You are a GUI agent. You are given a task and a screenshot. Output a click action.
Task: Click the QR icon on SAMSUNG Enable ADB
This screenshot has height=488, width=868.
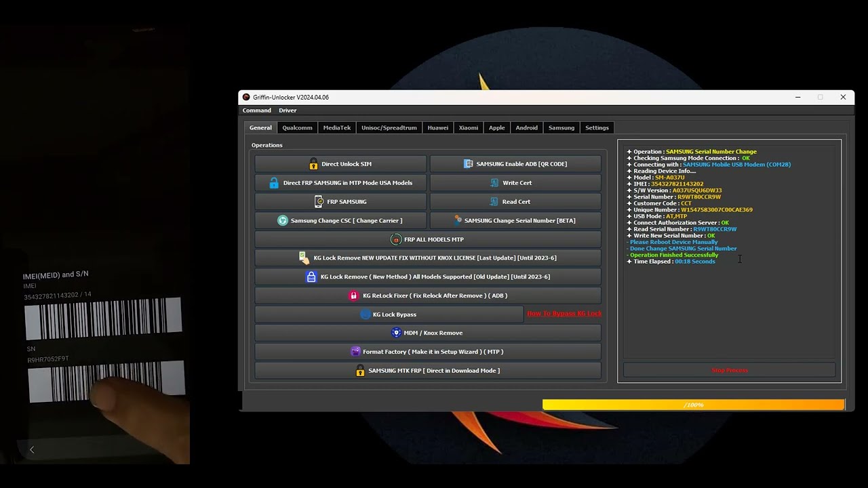[468, 164]
